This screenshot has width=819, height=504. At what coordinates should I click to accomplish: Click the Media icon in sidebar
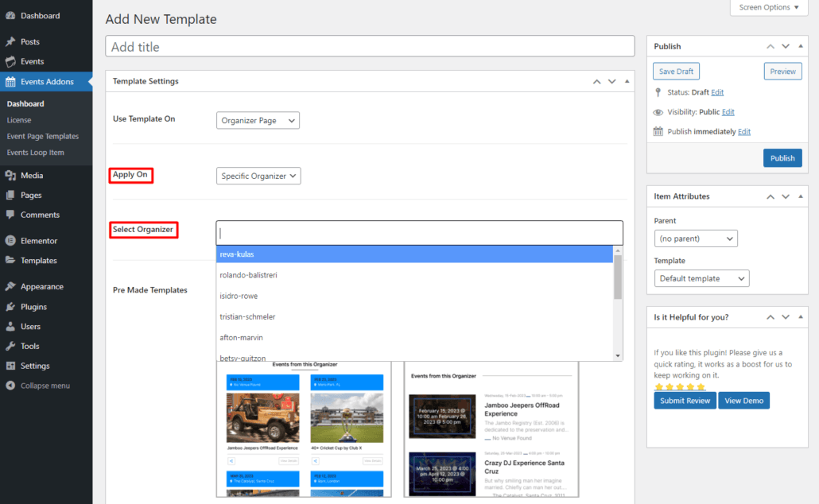tap(10, 176)
